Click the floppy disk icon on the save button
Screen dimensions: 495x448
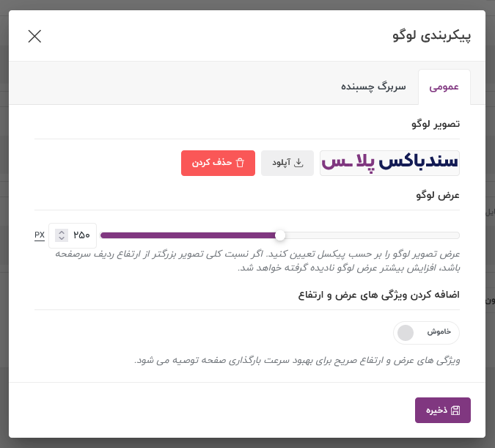tap(455, 411)
